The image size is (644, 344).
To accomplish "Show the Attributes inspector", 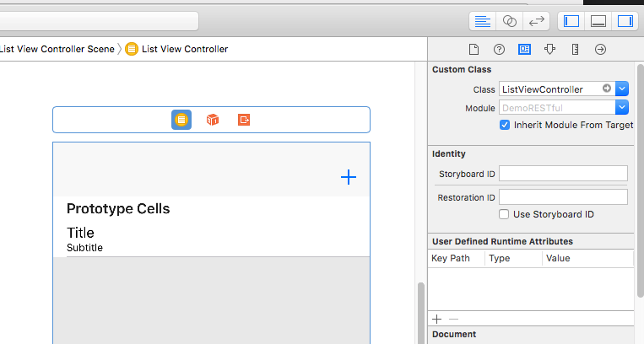I will click(x=549, y=50).
